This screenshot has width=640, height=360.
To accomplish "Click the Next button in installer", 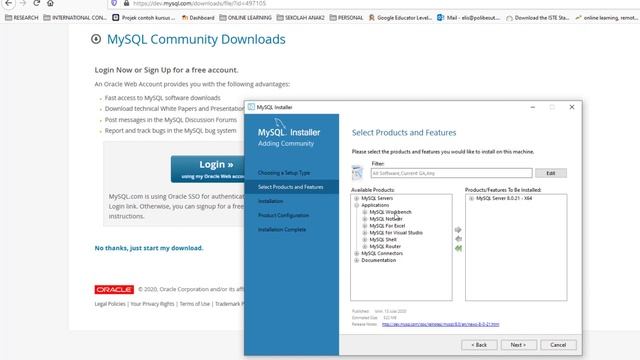I will tap(518, 345).
